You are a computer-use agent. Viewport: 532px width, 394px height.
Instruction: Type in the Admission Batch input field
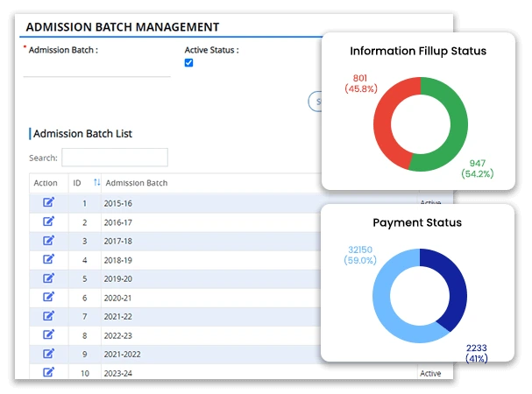point(96,68)
